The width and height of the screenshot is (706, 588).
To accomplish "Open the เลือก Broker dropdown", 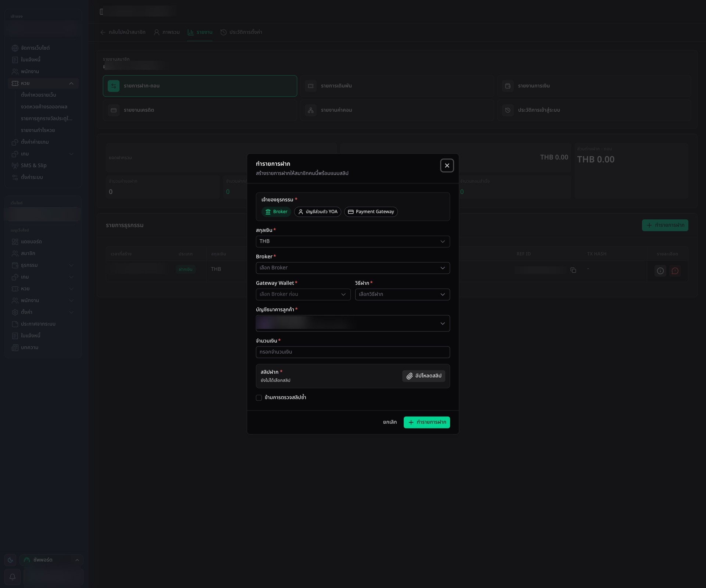I will click(x=353, y=268).
